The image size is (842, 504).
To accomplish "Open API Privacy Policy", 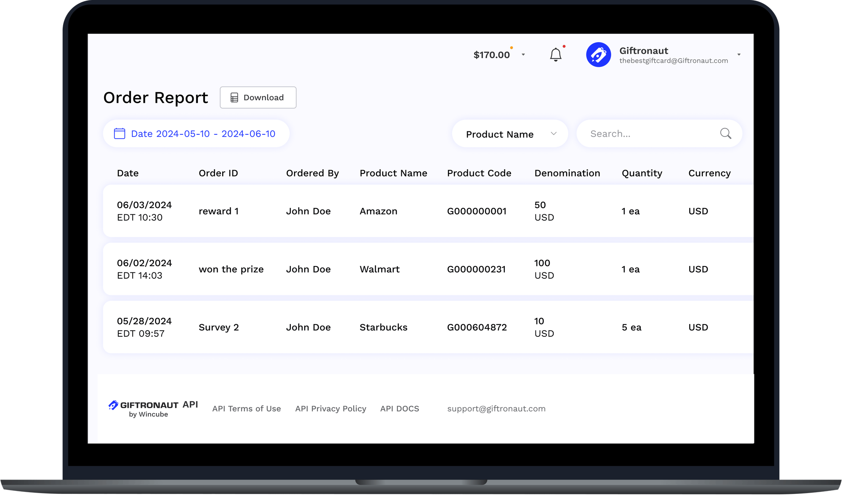I will click(x=330, y=408).
